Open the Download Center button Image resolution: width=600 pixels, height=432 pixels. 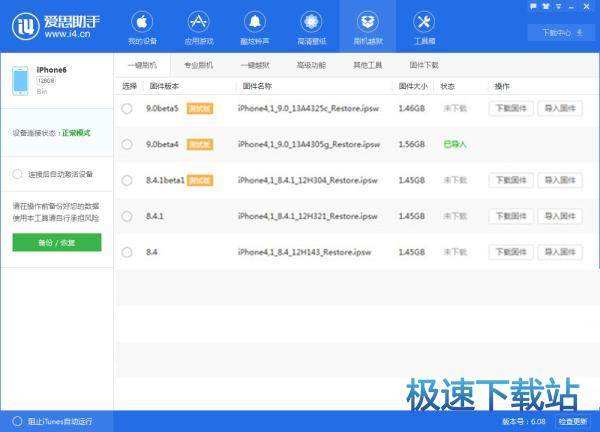click(562, 33)
